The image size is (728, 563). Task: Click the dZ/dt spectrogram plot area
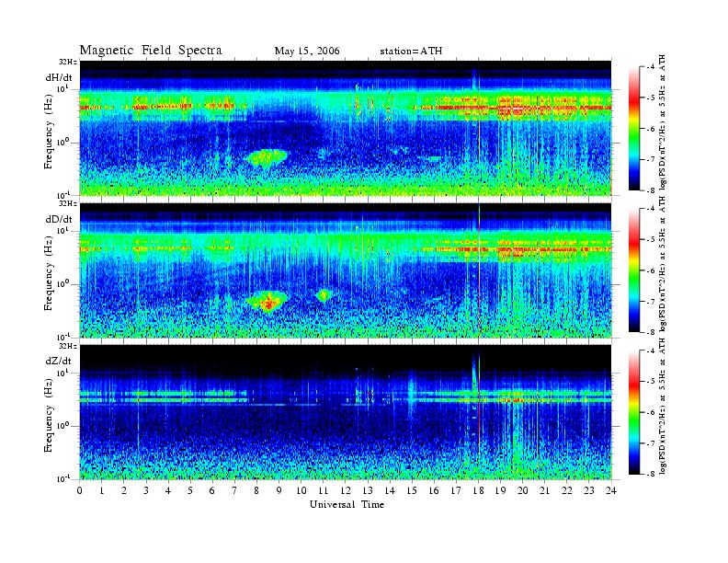pyautogui.click(x=346, y=412)
